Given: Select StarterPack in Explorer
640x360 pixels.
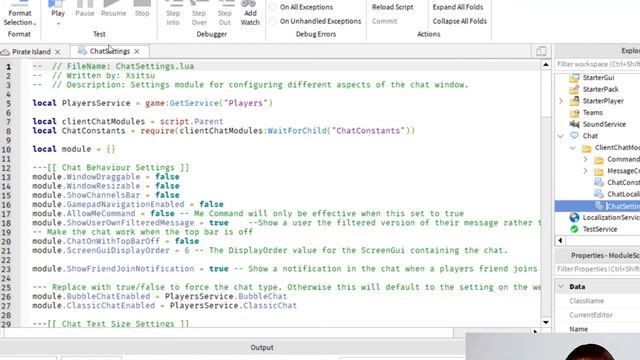Looking at the screenshot, I should (x=600, y=89).
